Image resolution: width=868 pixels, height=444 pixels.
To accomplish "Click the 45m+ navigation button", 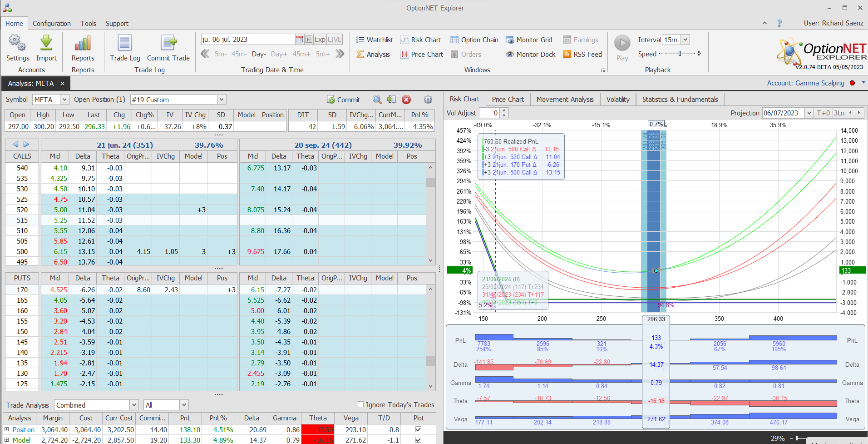I will pyautogui.click(x=301, y=54).
